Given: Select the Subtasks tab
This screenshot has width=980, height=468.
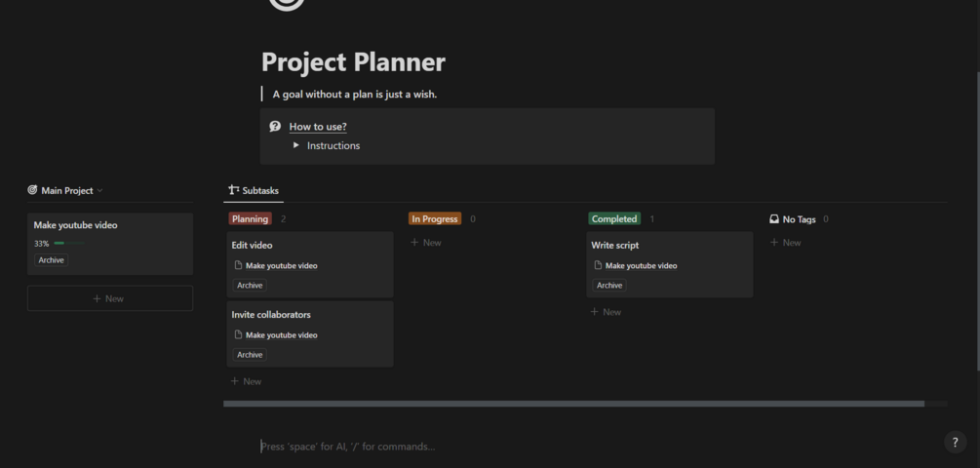Looking at the screenshot, I should tap(259, 190).
